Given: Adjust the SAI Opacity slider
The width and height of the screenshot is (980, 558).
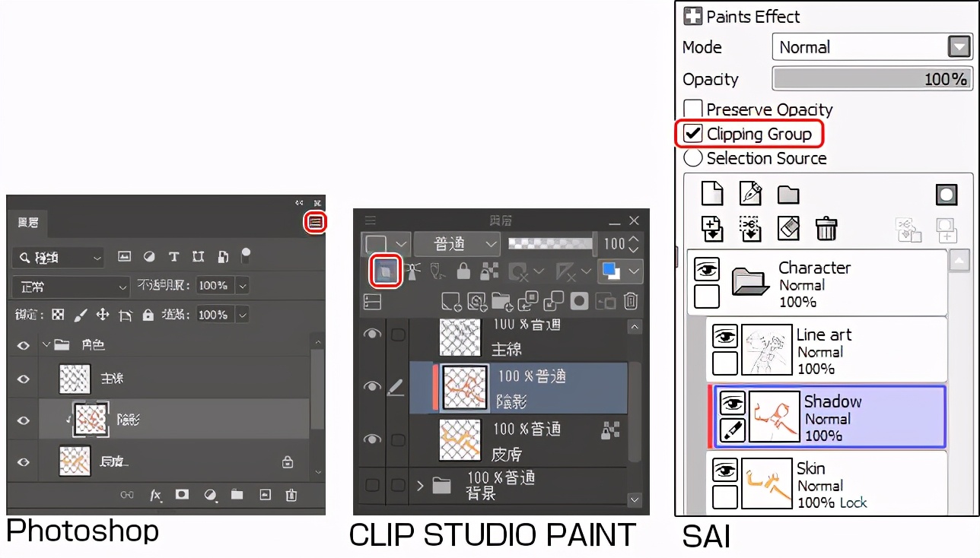Looking at the screenshot, I should [x=872, y=79].
